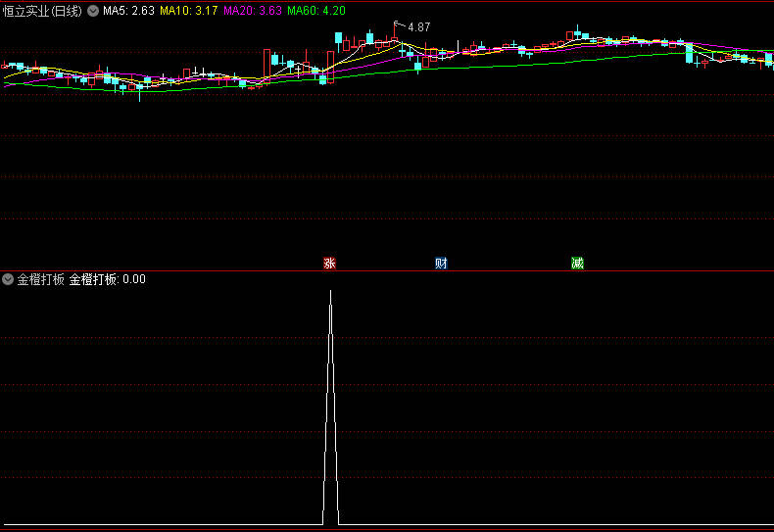This screenshot has height=532, width=774.
Task: Open the main chart dropdown beside 恒立实业(日线)
Action: tap(93, 11)
